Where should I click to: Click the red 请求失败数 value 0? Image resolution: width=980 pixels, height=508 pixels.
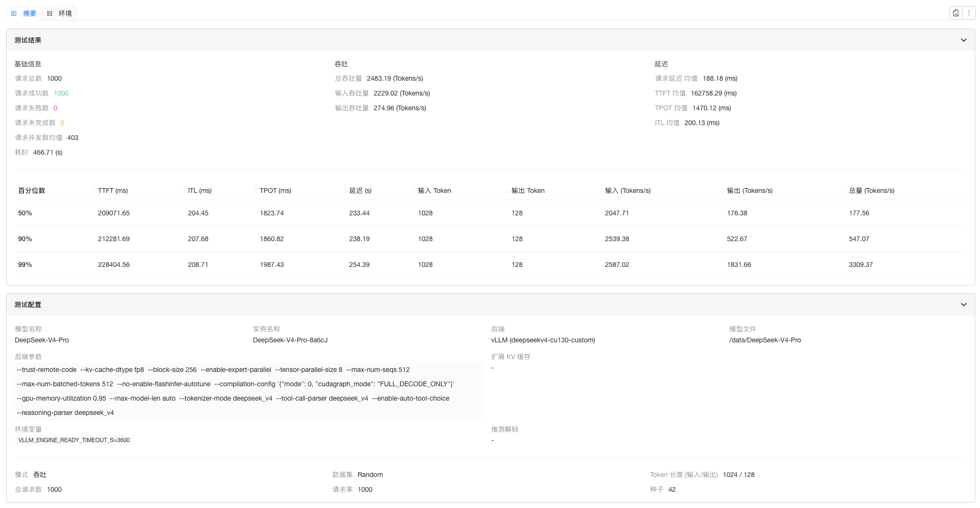click(55, 108)
